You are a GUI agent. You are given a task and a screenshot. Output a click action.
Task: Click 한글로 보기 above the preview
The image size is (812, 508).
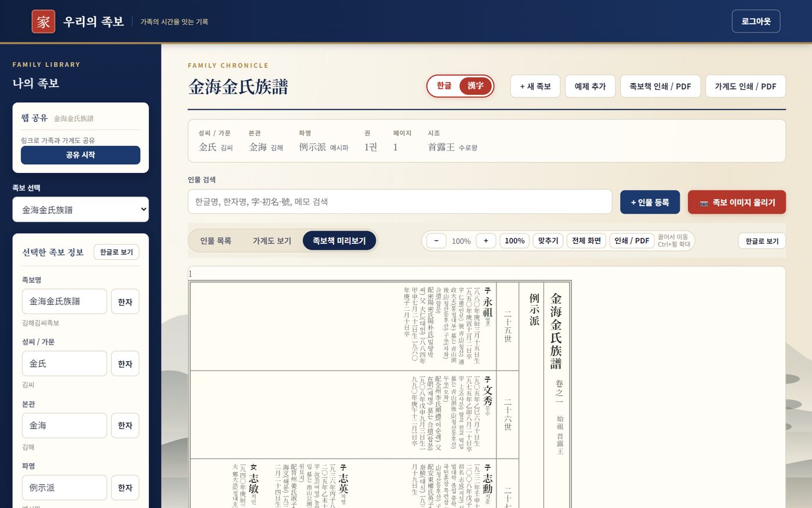point(762,241)
